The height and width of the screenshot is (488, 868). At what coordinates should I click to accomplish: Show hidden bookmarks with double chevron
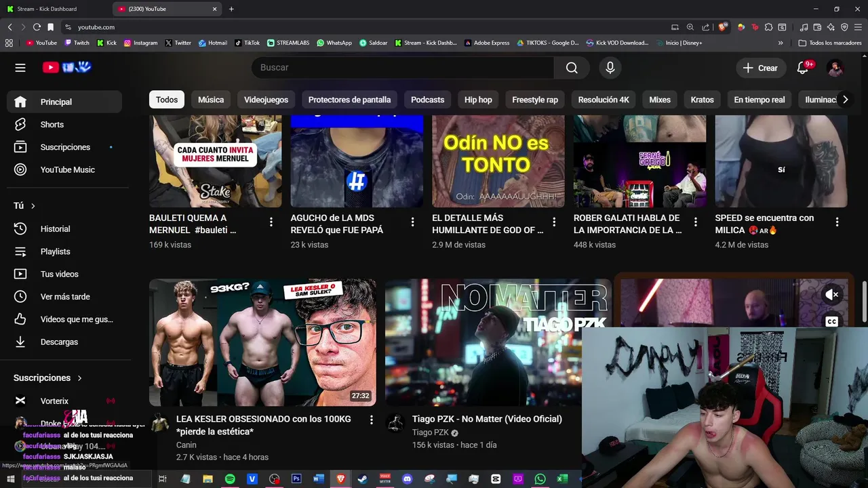point(781,43)
